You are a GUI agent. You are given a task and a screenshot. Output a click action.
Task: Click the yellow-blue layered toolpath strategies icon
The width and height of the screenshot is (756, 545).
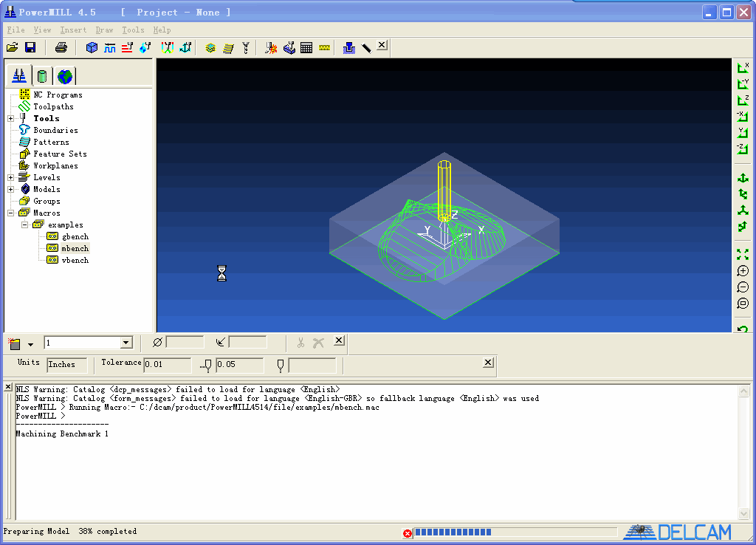pyautogui.click(x=210, y=47)
